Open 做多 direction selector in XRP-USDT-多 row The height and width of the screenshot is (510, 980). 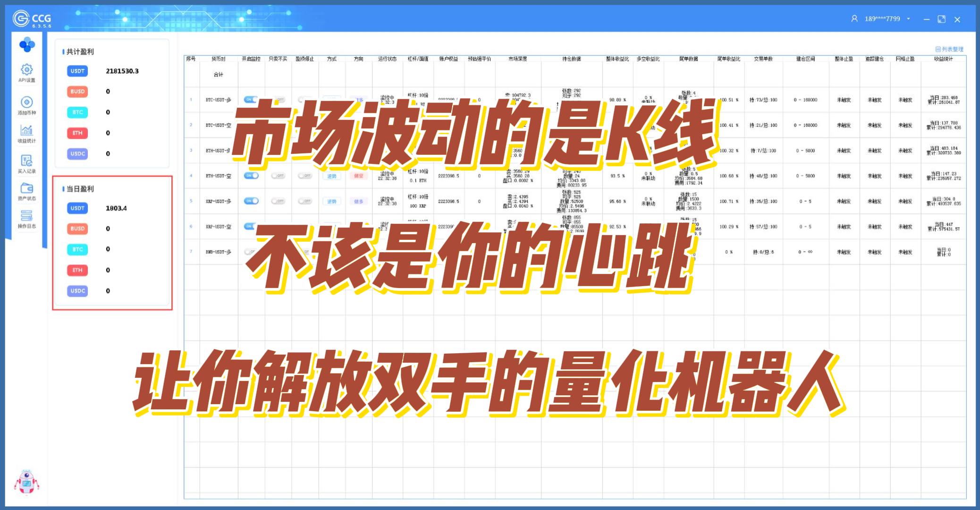359,201
